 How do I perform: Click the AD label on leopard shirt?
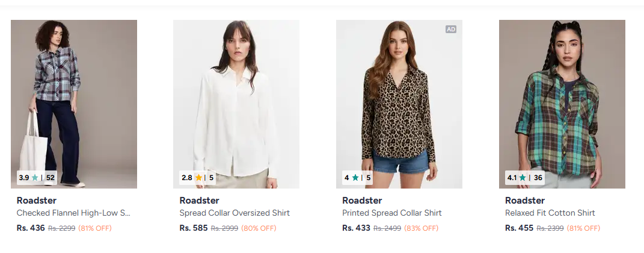451,29
